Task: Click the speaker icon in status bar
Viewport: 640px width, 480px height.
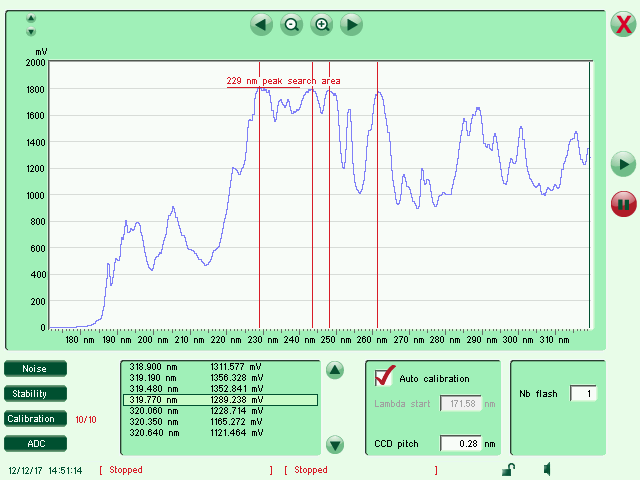Action: 547,469
